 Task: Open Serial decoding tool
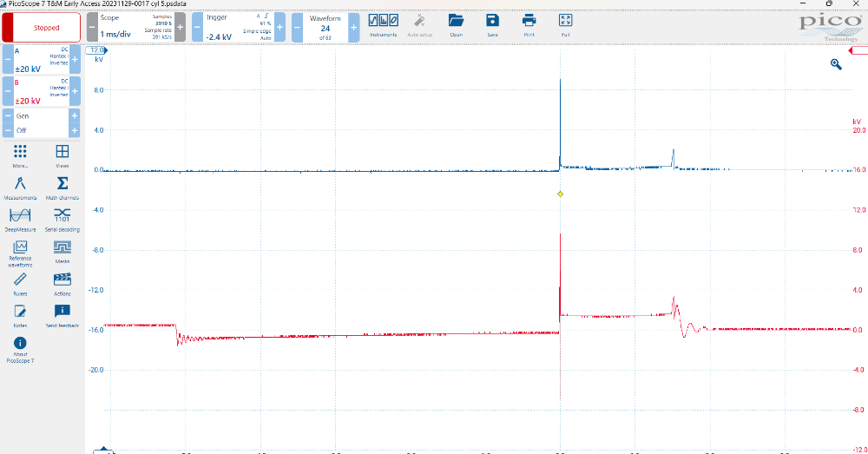[62, 219]
